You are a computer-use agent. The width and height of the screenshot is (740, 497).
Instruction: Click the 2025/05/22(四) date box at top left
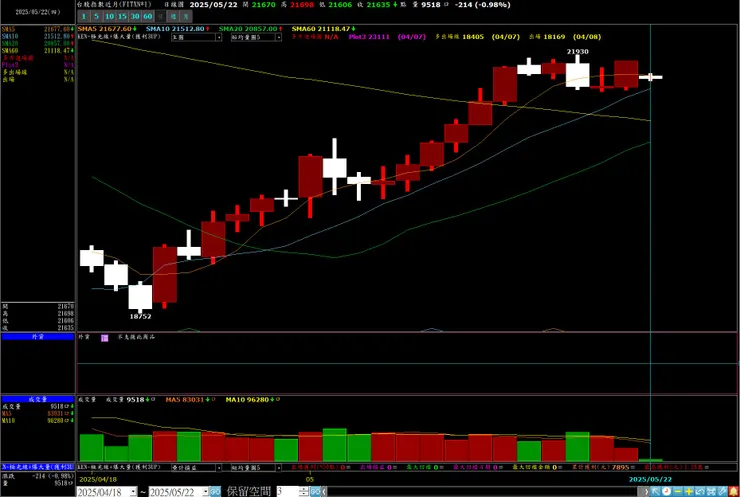[38, 12]
